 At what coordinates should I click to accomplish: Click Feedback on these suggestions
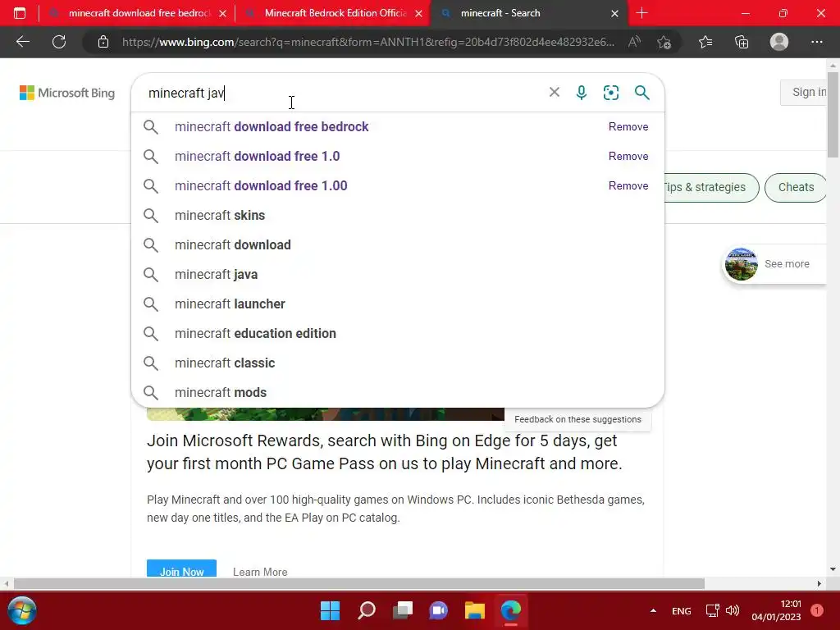click(x=577, y=419)
